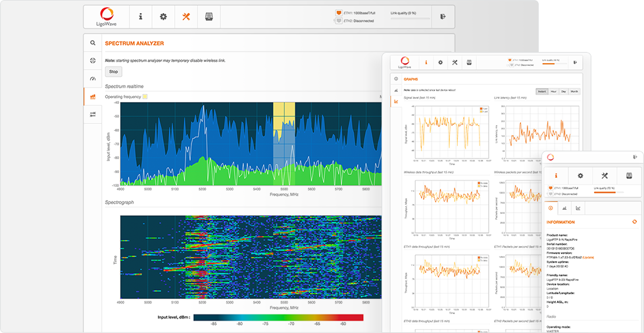Open Information icon in phone window toolbar
Viewport: 644px width, 333px height.
(x=556, y=176)
